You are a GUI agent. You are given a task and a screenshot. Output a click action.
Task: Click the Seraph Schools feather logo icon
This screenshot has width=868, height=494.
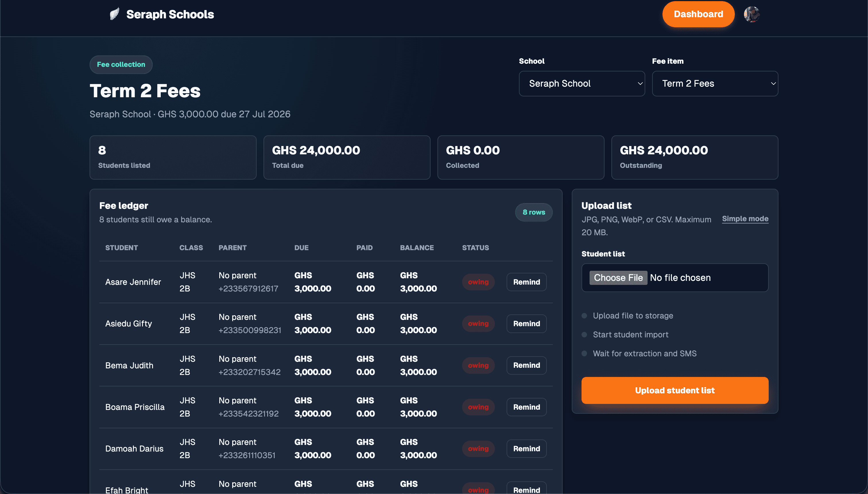pyautogui.click(x=115, y=14)
